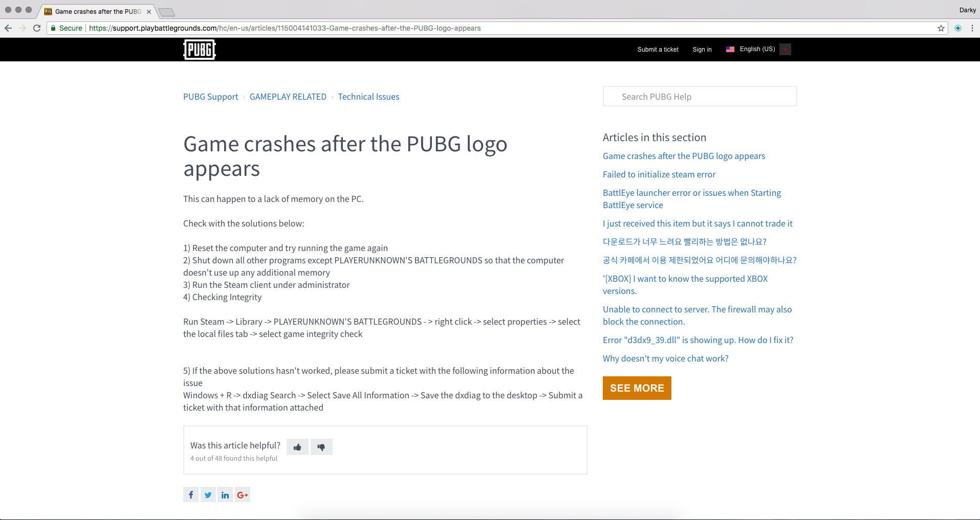Share article on Google Plus
Image resolution: width=980 pixels, height=520 pixels.
tap(243, 494)
